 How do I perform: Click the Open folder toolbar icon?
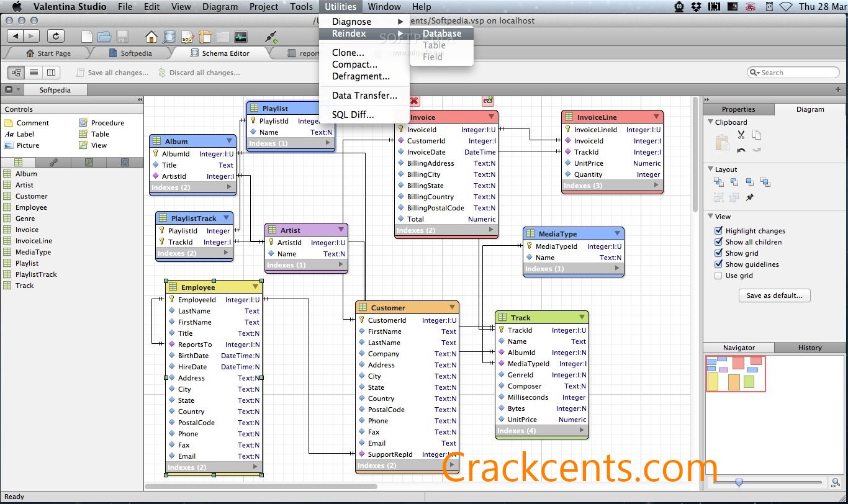click(104, 37)
